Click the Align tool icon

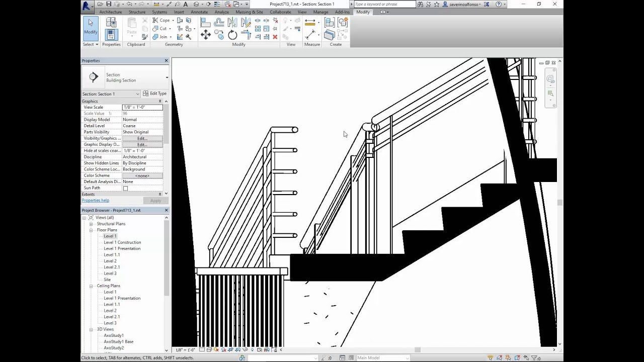tap(205, 22)
